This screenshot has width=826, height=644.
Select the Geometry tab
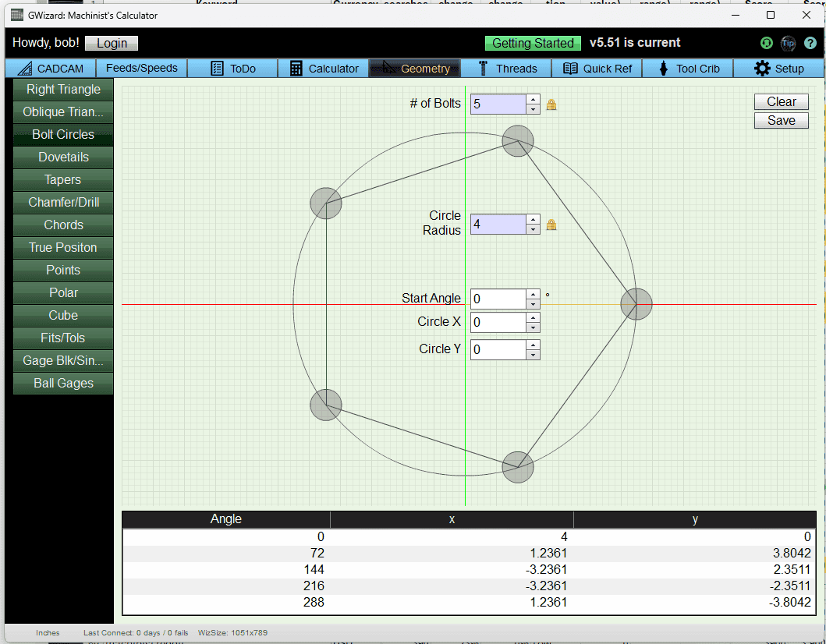(414, 68)
